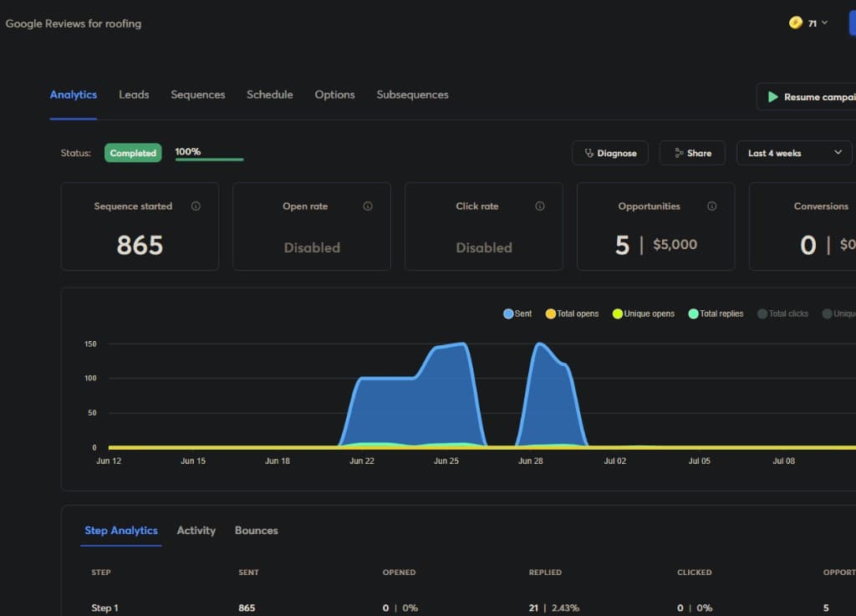Click the Resume campaign button
Screen dimensions: 856x616
(808, 97)
